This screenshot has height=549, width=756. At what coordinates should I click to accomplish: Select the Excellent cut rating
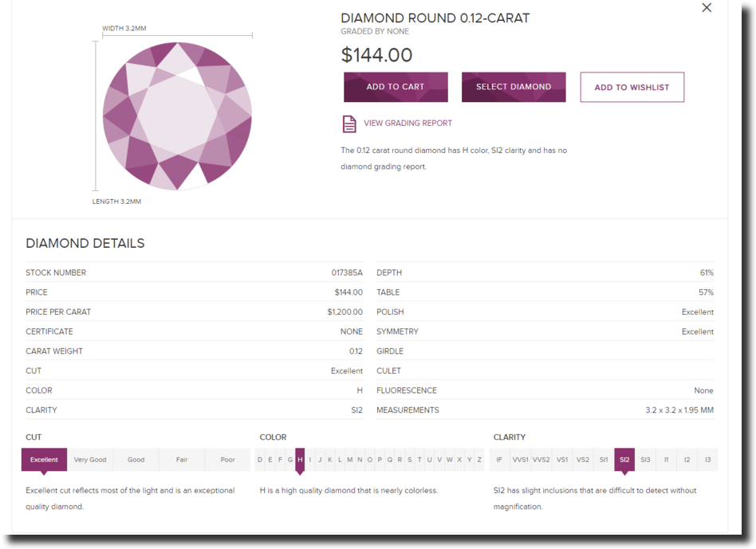click(44, 460)
